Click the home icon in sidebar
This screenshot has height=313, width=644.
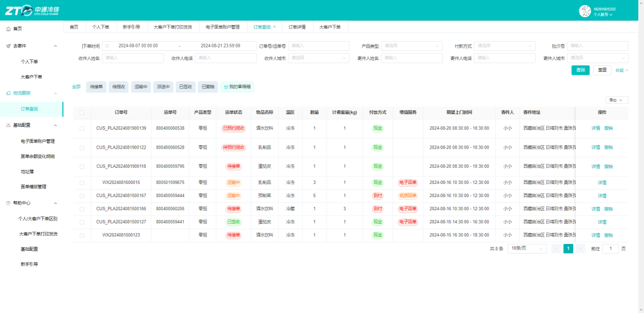coord(8,29)
